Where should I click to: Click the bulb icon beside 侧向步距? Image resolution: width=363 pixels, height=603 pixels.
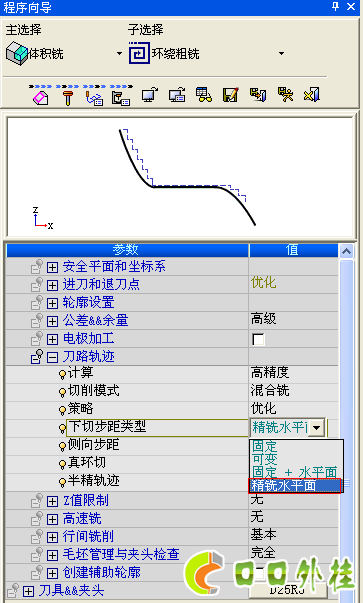[62, 446]
